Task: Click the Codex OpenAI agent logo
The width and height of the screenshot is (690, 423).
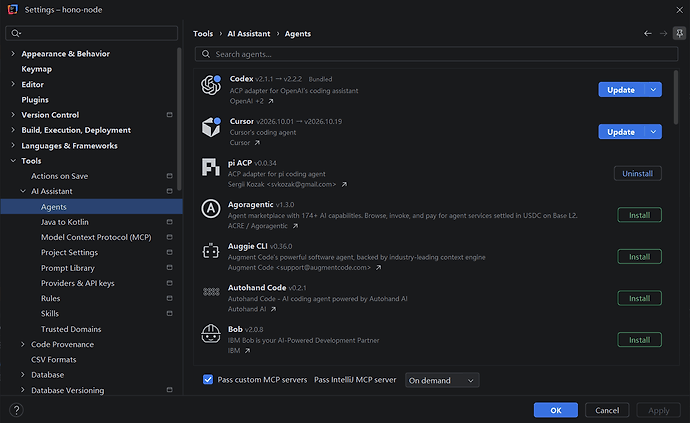Action: (211, 85)
